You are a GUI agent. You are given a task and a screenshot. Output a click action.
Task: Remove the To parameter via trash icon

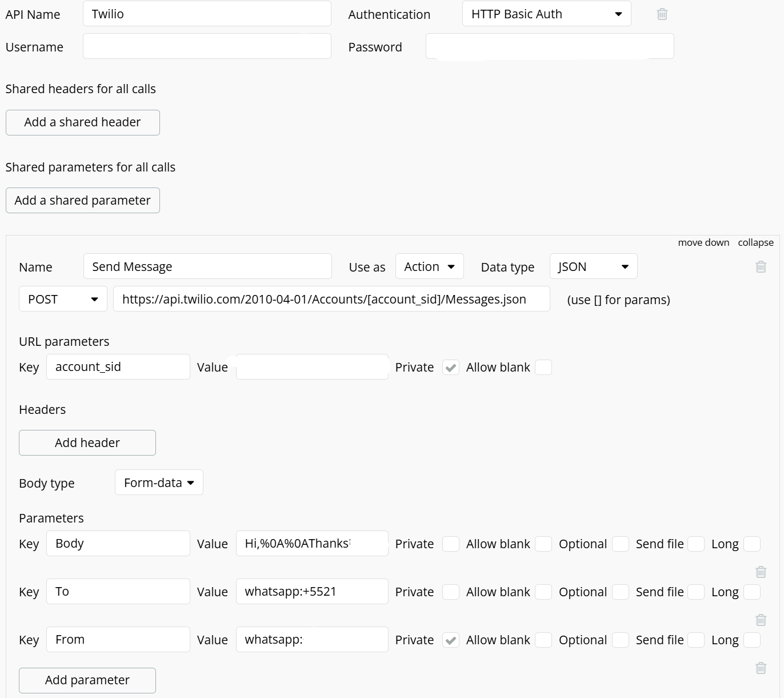tap(761, 620)
